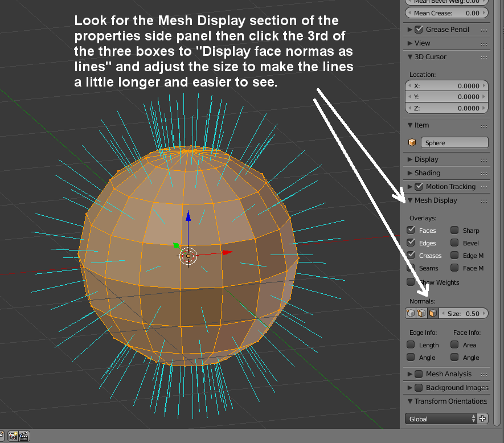The width and height of the screenshot is (504, 443).
Task: Grab the green Y-axis manipulator handle
Action: [x=176, y=245]
